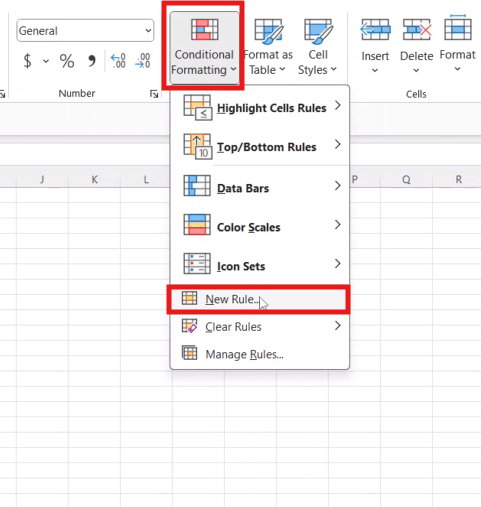
Task: Select column P header
Action: tap(355, 179)
